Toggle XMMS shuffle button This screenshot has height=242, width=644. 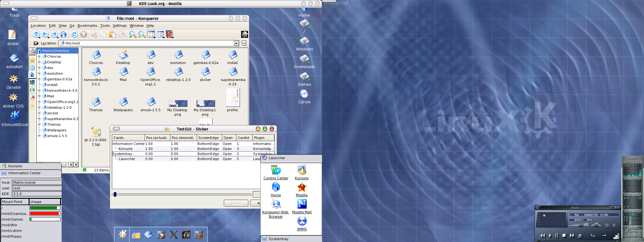click(x=593, y=235)
